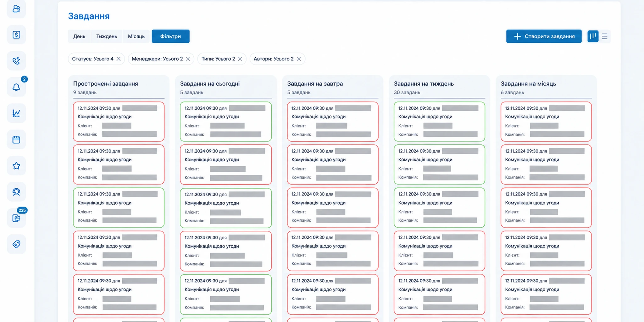This screenshot has height=322, width=644.
Task: Click 'Прострочені завдання' column header
Action: coord(106,84)
